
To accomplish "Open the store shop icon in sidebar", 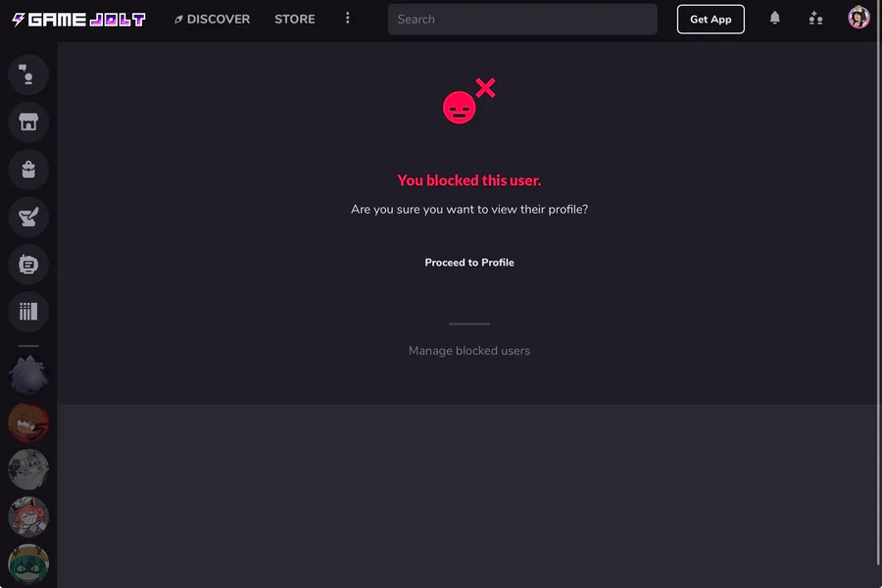I will pyautogui.click(x=28, y=122).
